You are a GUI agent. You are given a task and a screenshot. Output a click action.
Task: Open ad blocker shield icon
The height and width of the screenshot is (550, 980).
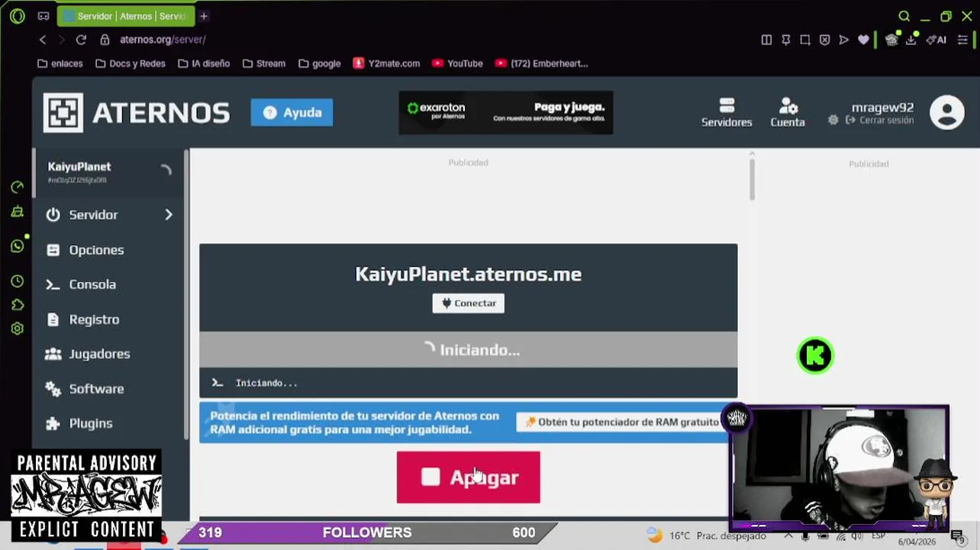824,40
